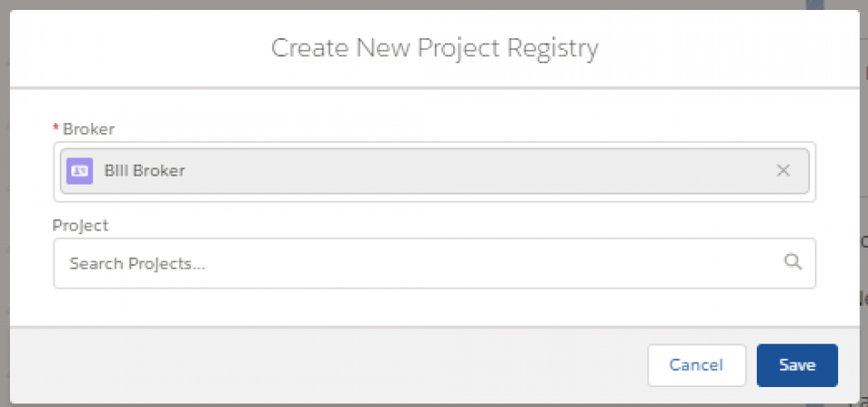Click the magnifier icon in Project field
The image size is (868, 407).
coord(793,262)
